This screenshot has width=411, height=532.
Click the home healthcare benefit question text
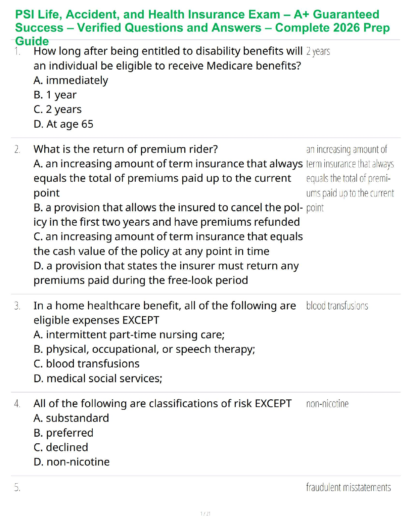(165, 313)
